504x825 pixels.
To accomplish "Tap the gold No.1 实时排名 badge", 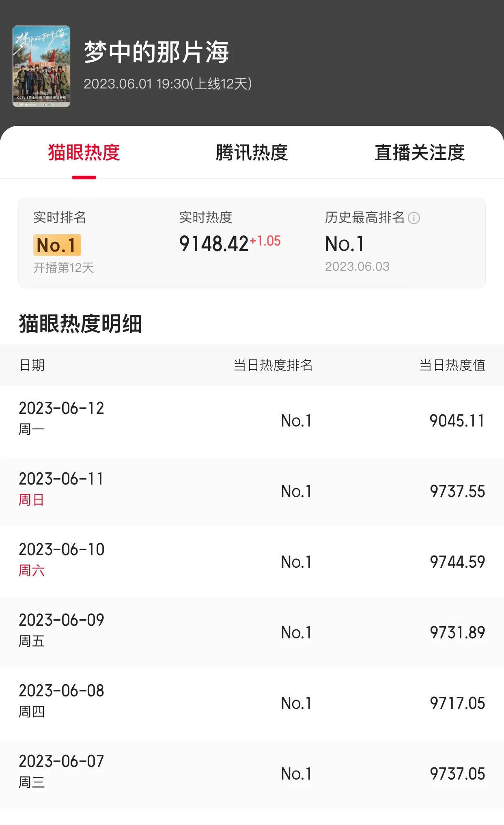I will (57, 245).
